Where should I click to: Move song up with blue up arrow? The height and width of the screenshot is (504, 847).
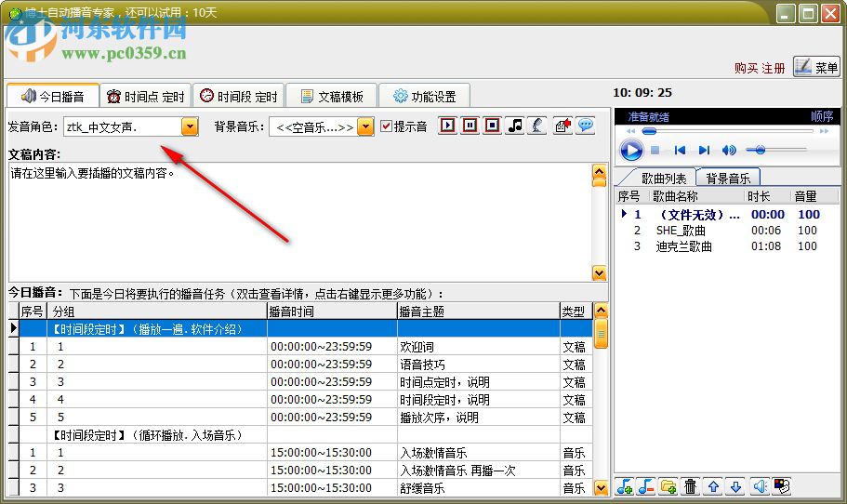tap(713, 486)
